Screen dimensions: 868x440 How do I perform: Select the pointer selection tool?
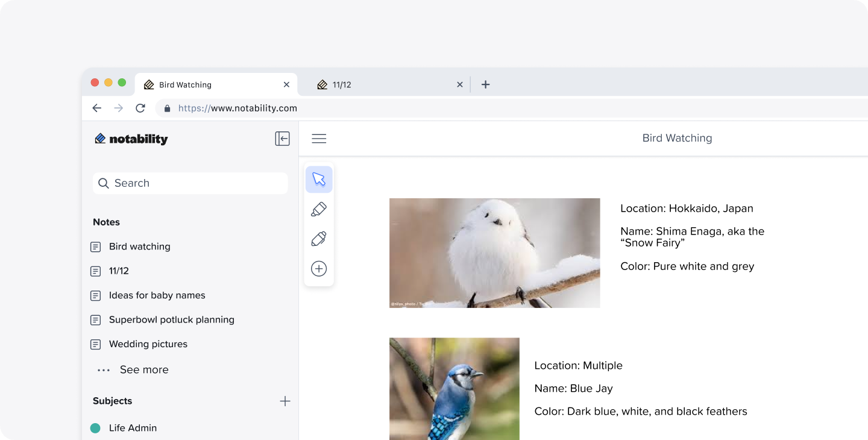pos(319,180)
